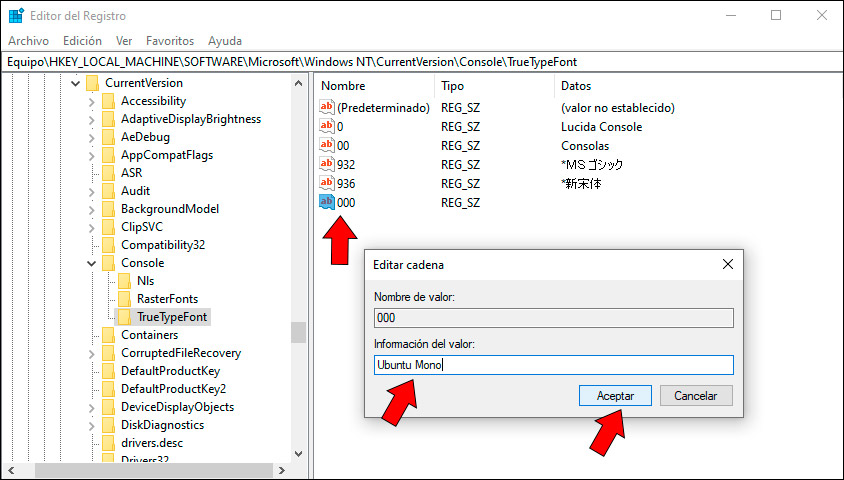Click the AeDebug folder icon

(108, 137)
